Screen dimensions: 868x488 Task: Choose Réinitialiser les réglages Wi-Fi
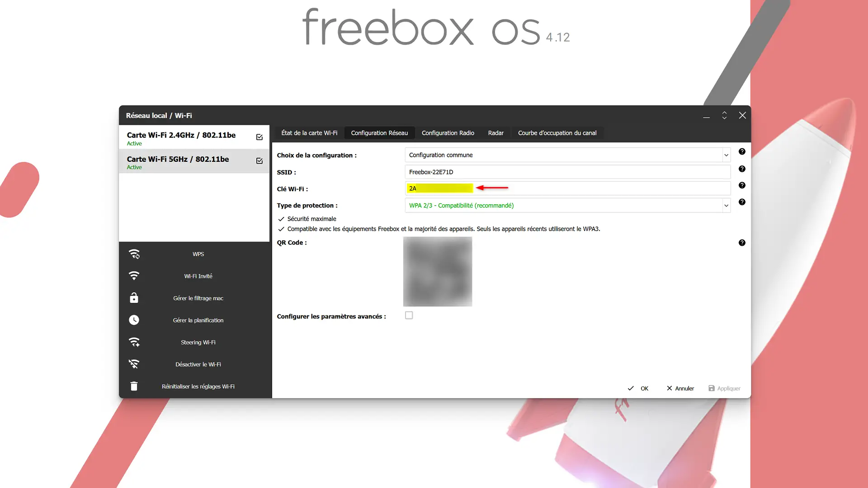point(198,387)
